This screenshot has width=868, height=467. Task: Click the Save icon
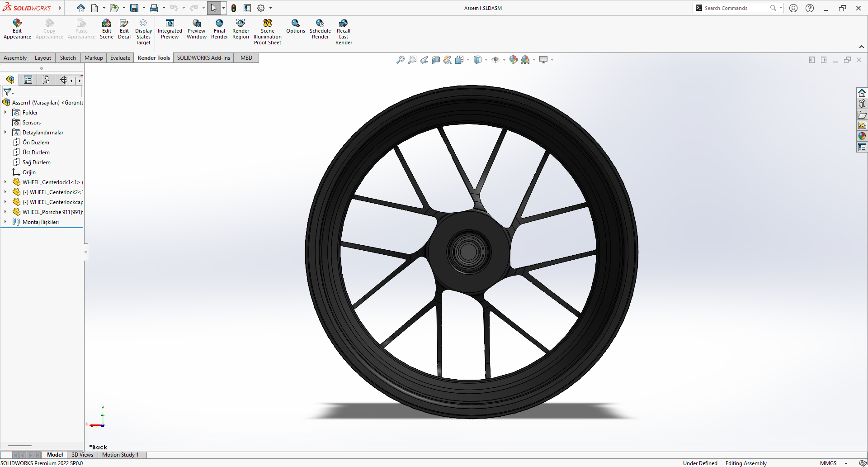coord(134,8)
